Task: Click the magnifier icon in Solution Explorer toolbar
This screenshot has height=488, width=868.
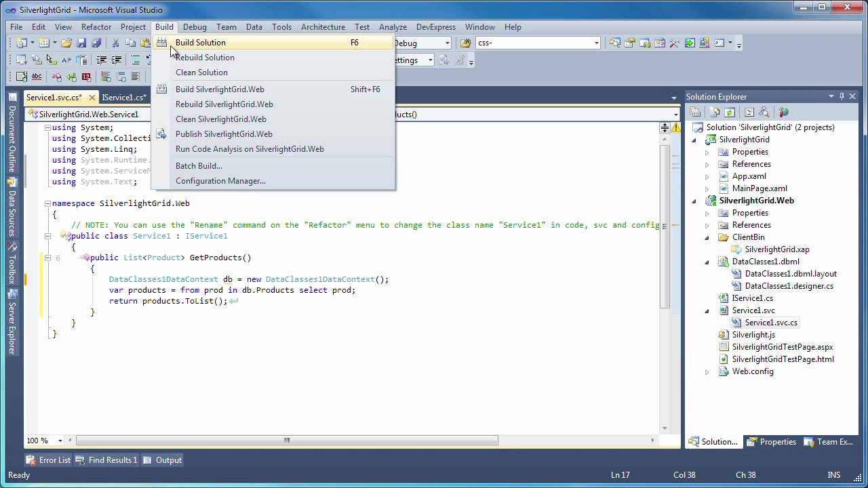Action: coord(764,113)
